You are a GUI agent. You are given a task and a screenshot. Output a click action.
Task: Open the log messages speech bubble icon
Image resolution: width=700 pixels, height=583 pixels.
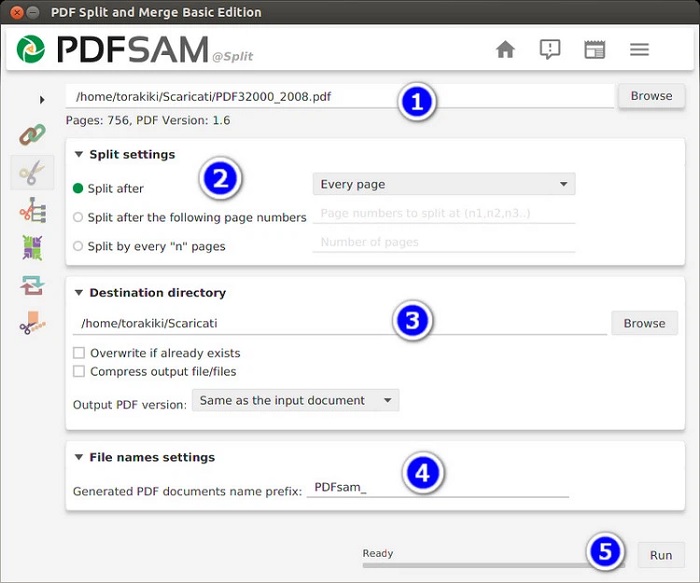click(x=550, y=49)
